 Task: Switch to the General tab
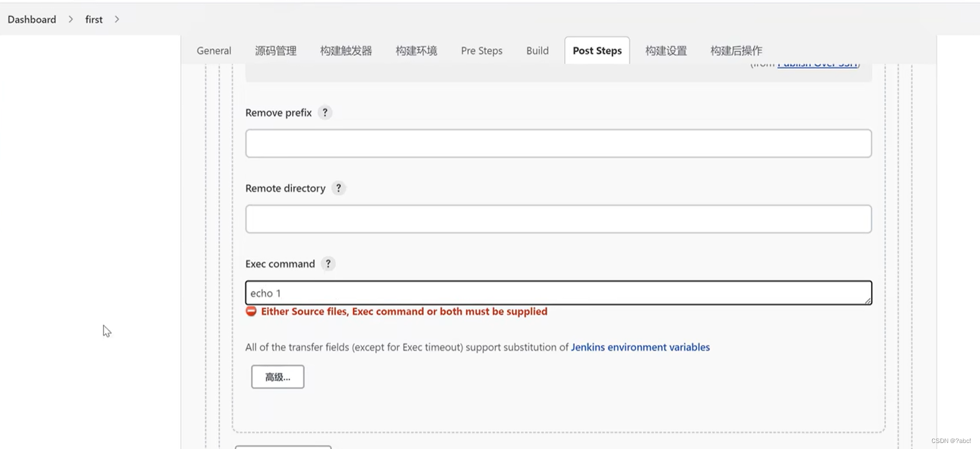coord(214,51)
